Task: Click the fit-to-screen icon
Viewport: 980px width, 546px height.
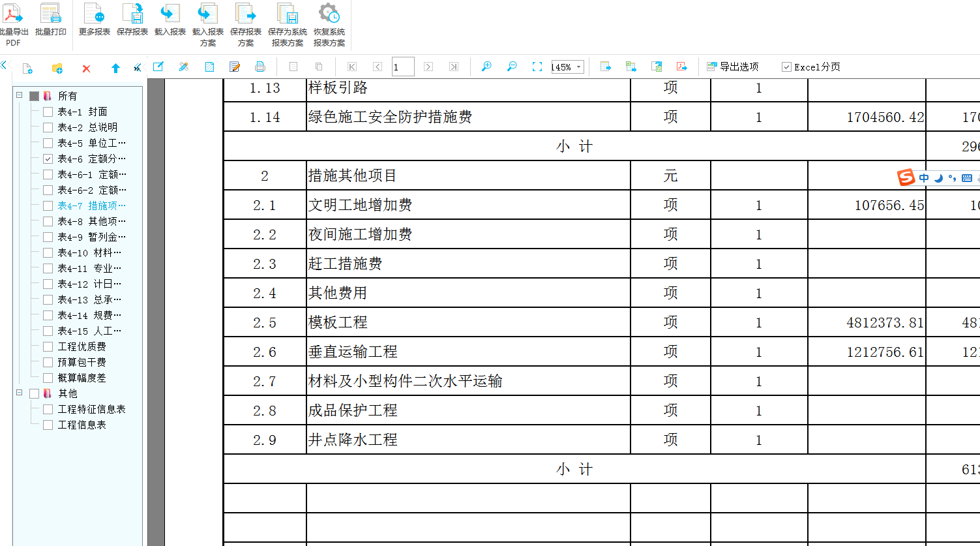Action: pos(537,67)
